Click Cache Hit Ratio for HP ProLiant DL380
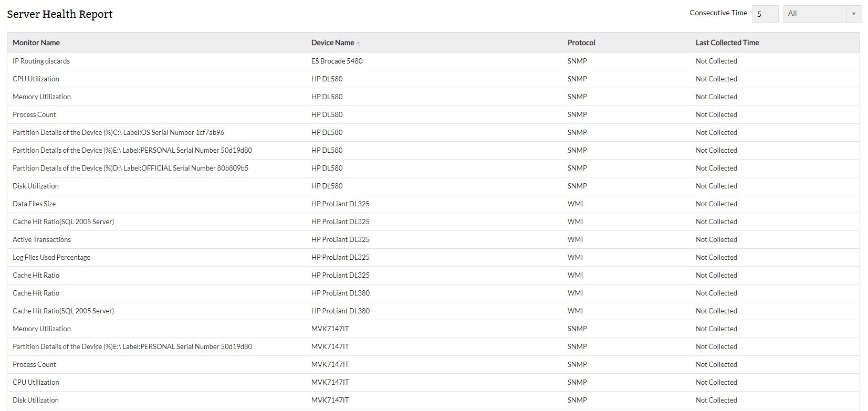The width and height of the screenshot is (868, 411). pyautogui.click(x=36, y=293)
